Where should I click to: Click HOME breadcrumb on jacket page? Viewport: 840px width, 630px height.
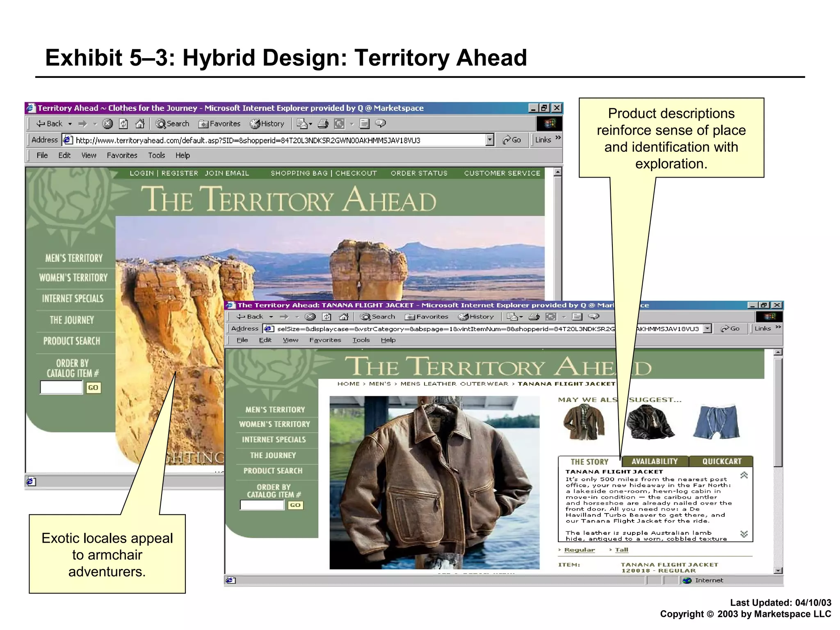click(x=348, y=384)
